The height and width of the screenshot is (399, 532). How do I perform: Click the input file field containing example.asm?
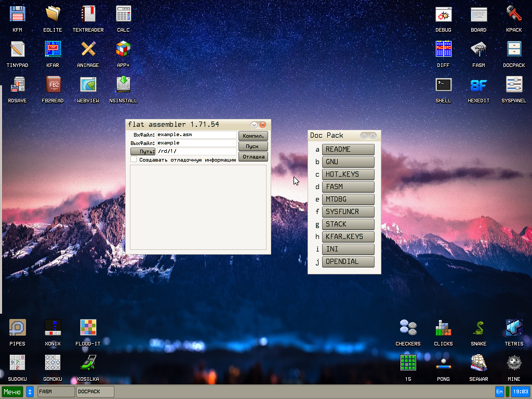click(x=196, y=135)
